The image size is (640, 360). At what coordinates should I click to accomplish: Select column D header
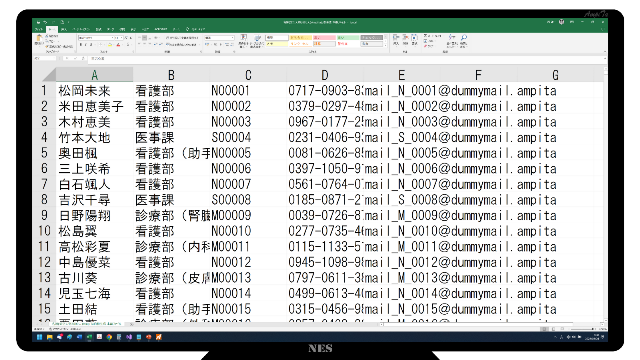pyautogui.click(x=324, y=75)
